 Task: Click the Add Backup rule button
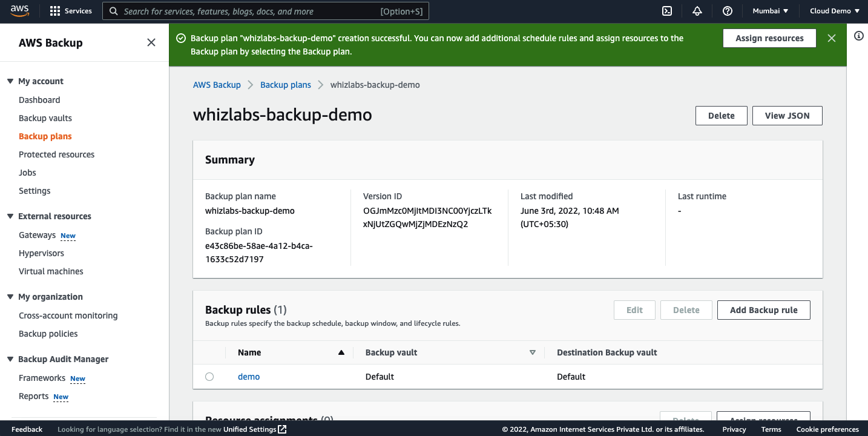pos(763,310)
